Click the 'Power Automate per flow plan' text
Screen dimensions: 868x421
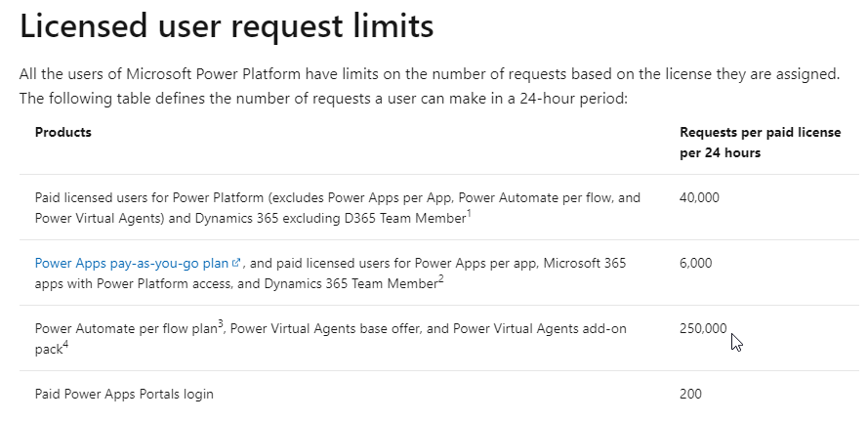point(126,329)
